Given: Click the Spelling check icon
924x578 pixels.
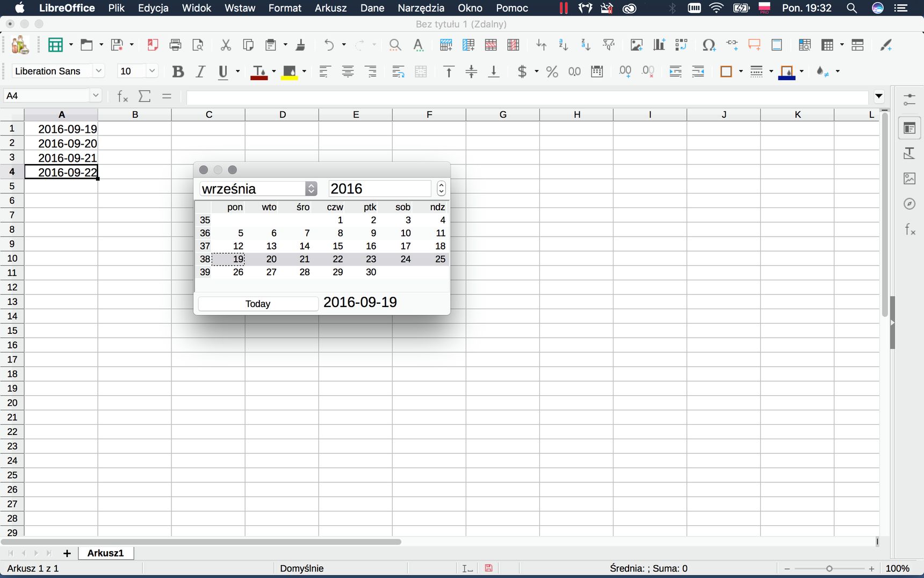Looking at the screenshot, I should click(x=418, y=45).
